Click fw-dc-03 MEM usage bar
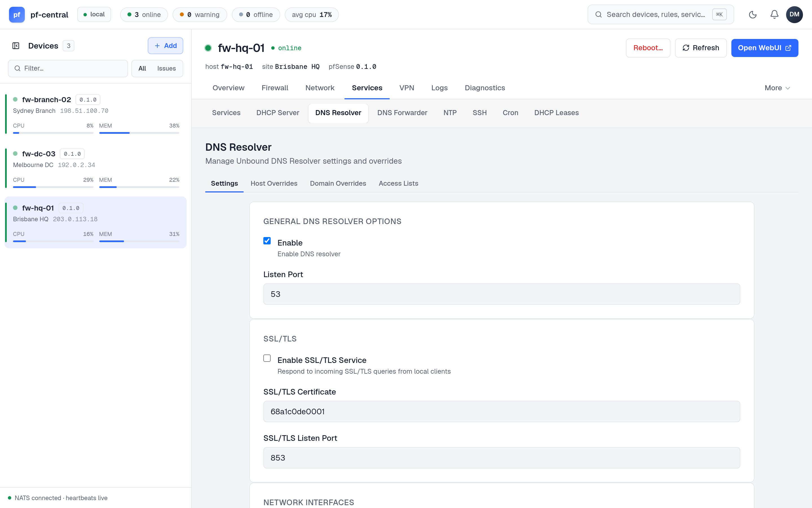Screen dimensions: 812x508 point(139,187)
